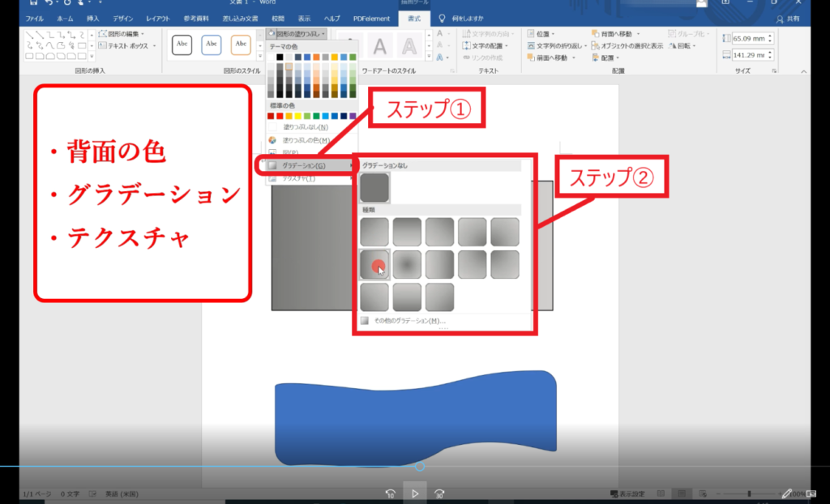Skip the video forward 30 seconds
This screenshot has width=830, height=504.
tap(439, 493)
